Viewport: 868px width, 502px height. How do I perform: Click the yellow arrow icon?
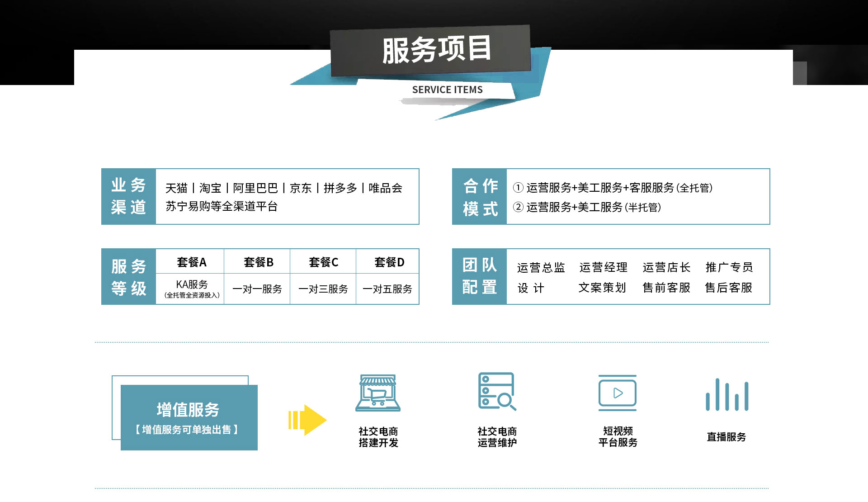coord(307,420)
